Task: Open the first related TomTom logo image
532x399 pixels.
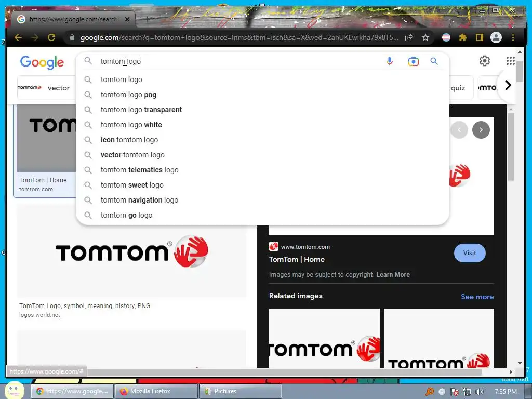Action: (x=324, y=338)
